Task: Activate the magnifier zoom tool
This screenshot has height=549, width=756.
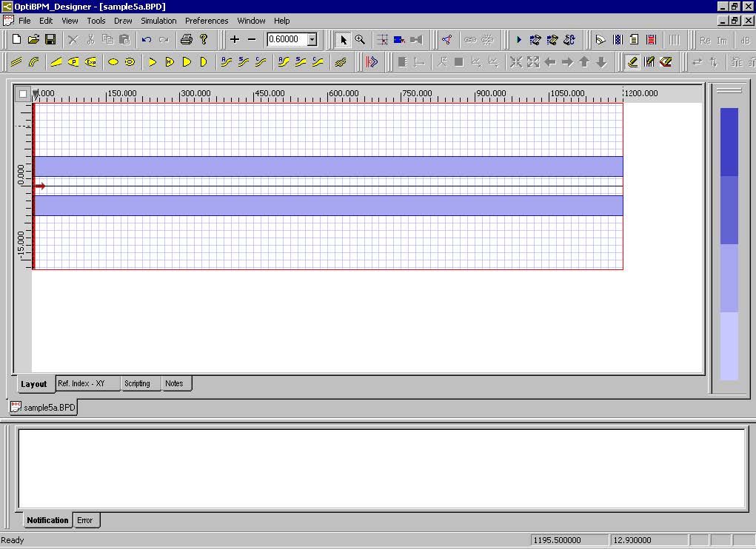Action: pyautogui.click(x=360, y=39)
